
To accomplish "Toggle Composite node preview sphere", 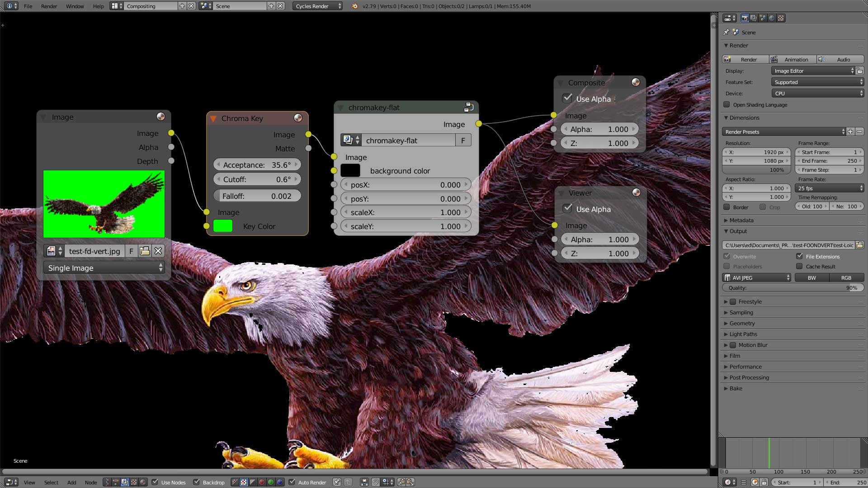I will pos(636,82).
